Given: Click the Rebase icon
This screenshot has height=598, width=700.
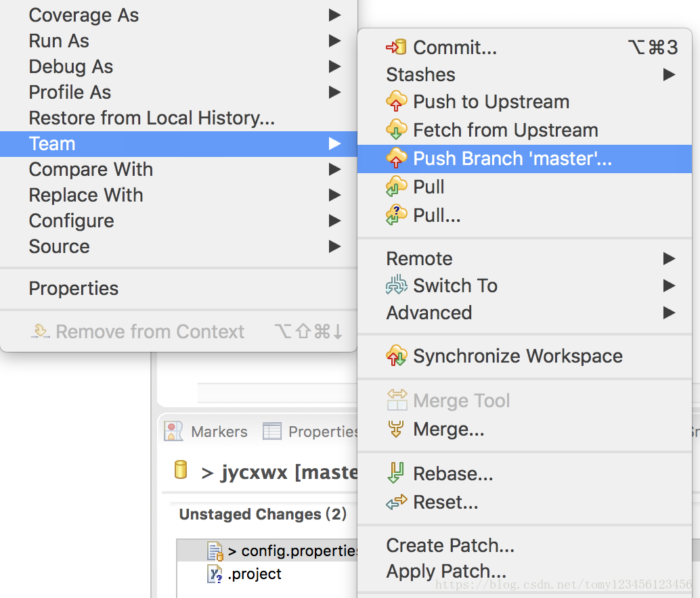Looking at the screenshot, I should pos(396,474).
